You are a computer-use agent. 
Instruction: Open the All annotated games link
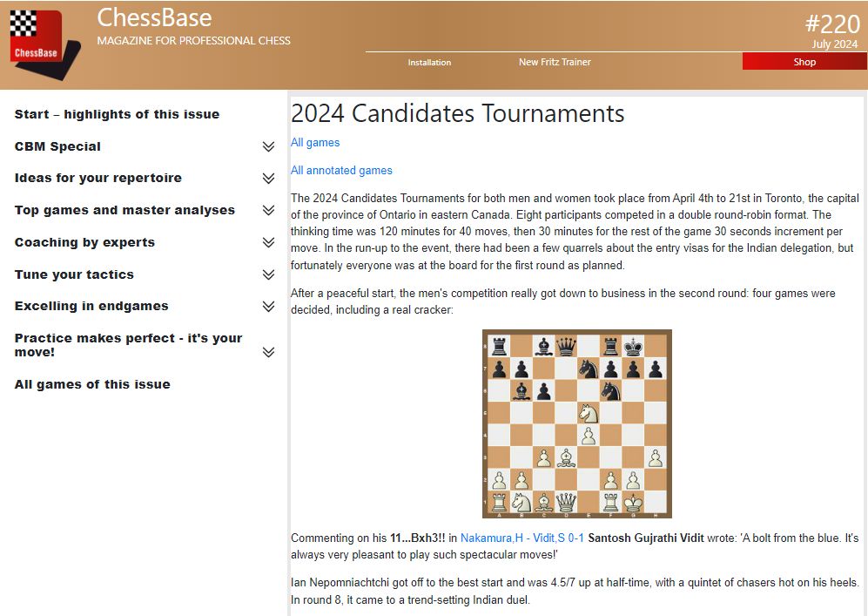point(341,171)
